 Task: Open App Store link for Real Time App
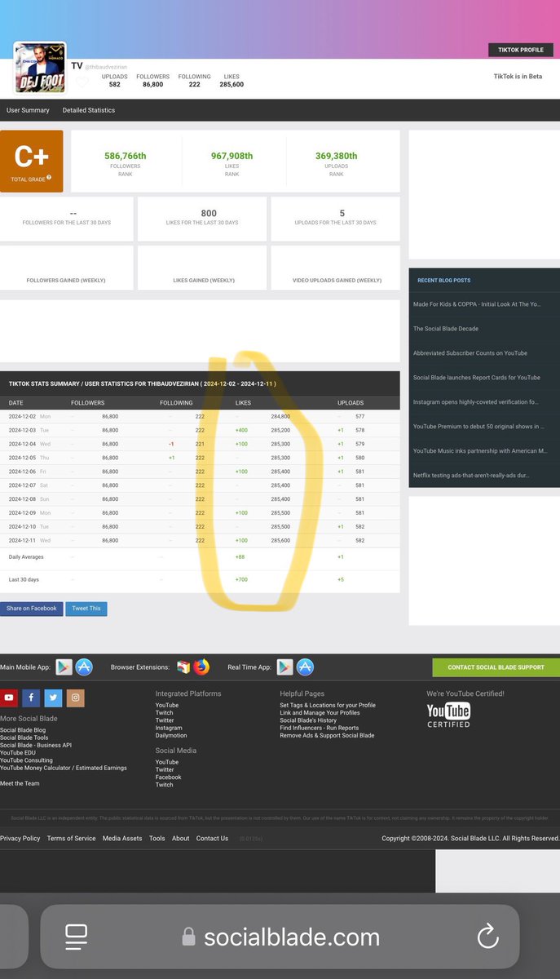click(x=305, y=667)
